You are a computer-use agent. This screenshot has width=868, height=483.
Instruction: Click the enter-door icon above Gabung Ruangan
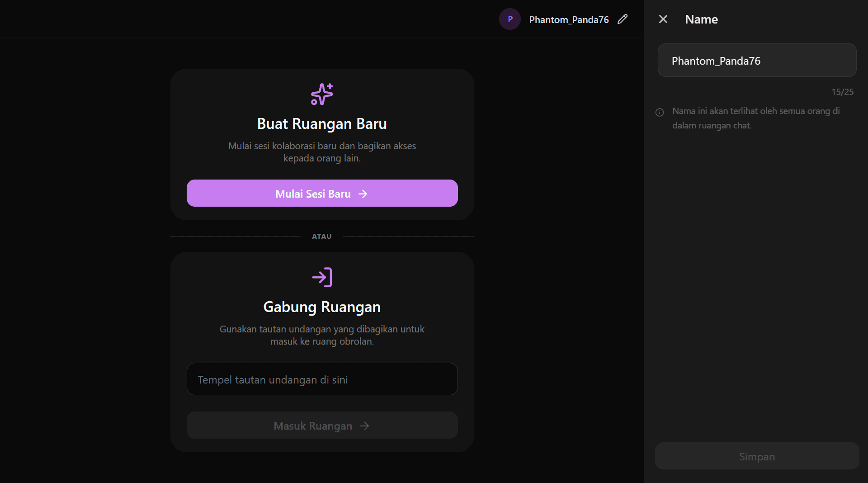(322, 277)
